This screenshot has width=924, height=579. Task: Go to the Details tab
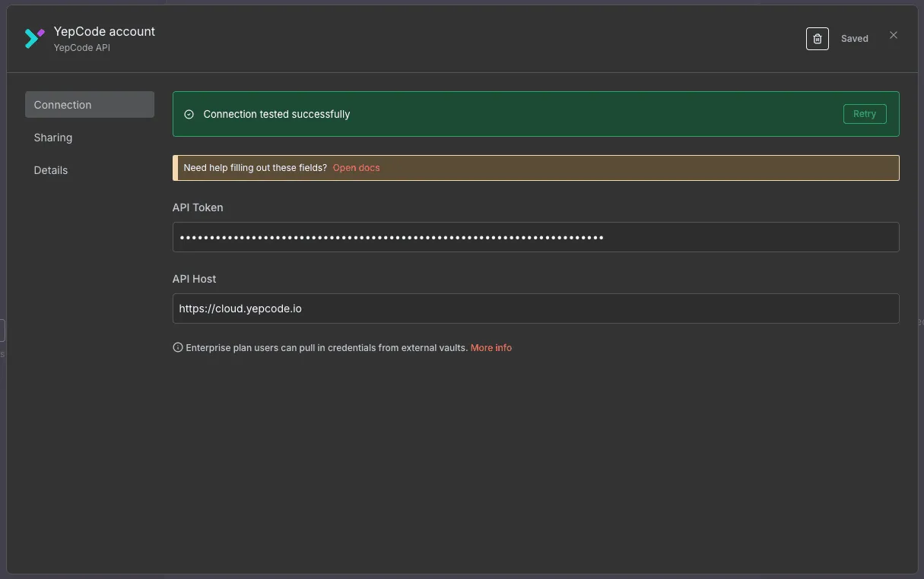(51, 170)
